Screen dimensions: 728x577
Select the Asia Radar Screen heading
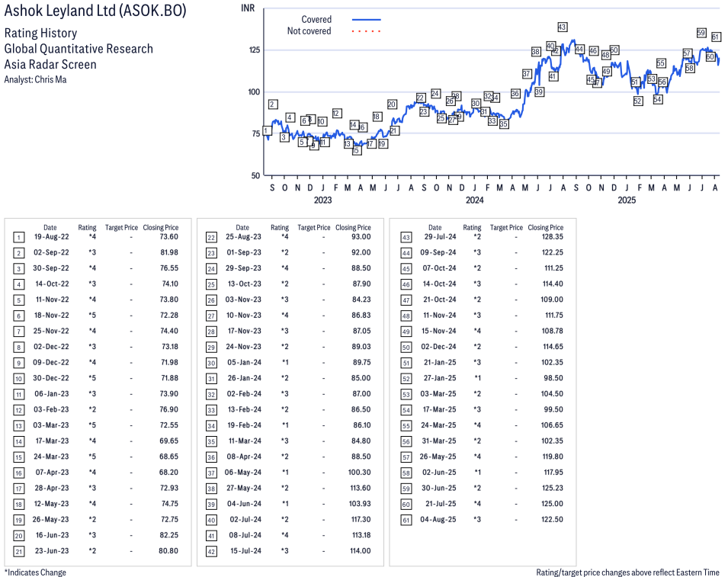50,64
